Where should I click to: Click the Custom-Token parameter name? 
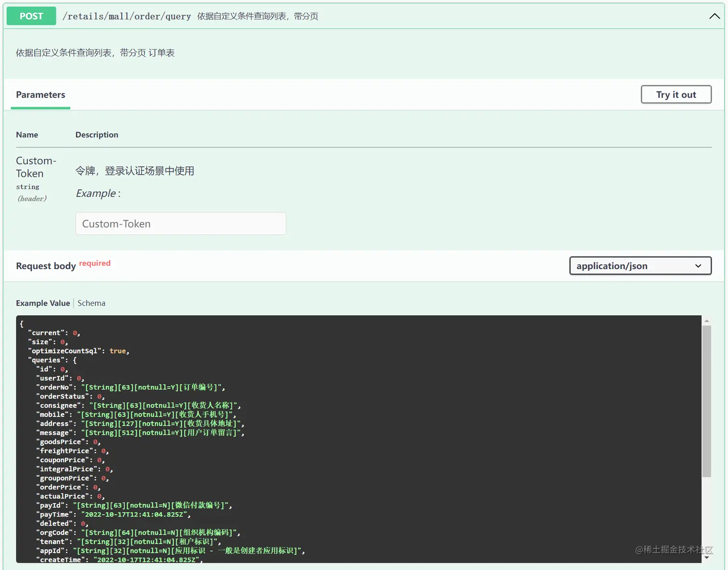coord(36,167)
